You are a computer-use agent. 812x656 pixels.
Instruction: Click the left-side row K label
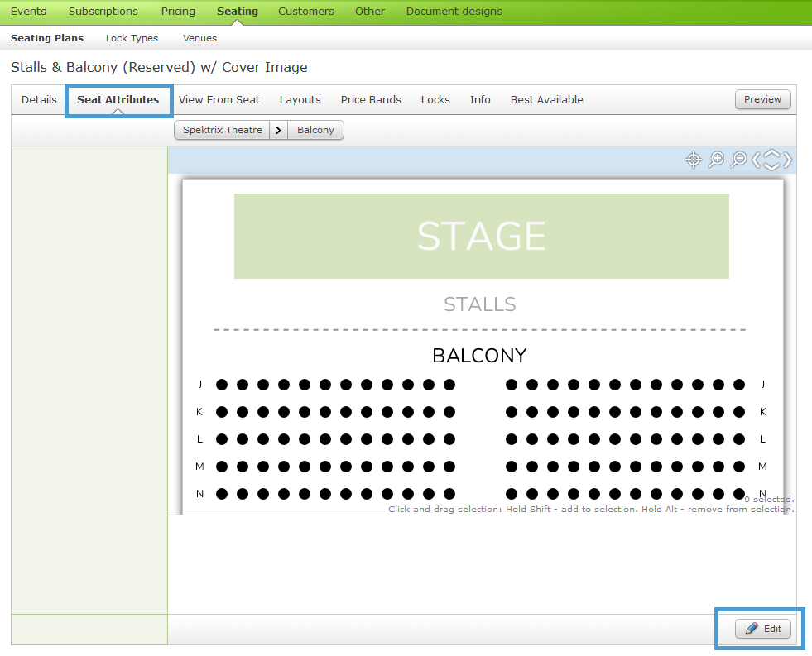[x=199, y=412]
